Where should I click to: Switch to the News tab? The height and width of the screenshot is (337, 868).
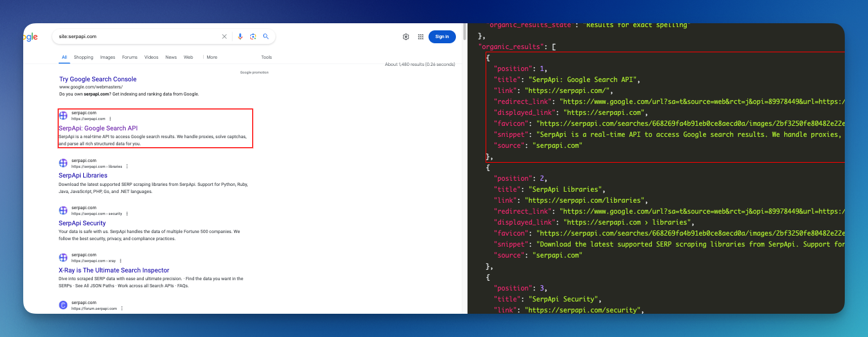[171, 57]
